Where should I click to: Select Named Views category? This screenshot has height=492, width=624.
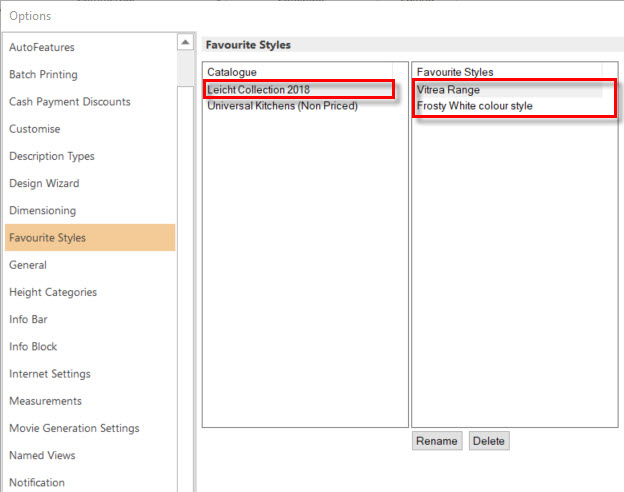(x=90, y=455)
